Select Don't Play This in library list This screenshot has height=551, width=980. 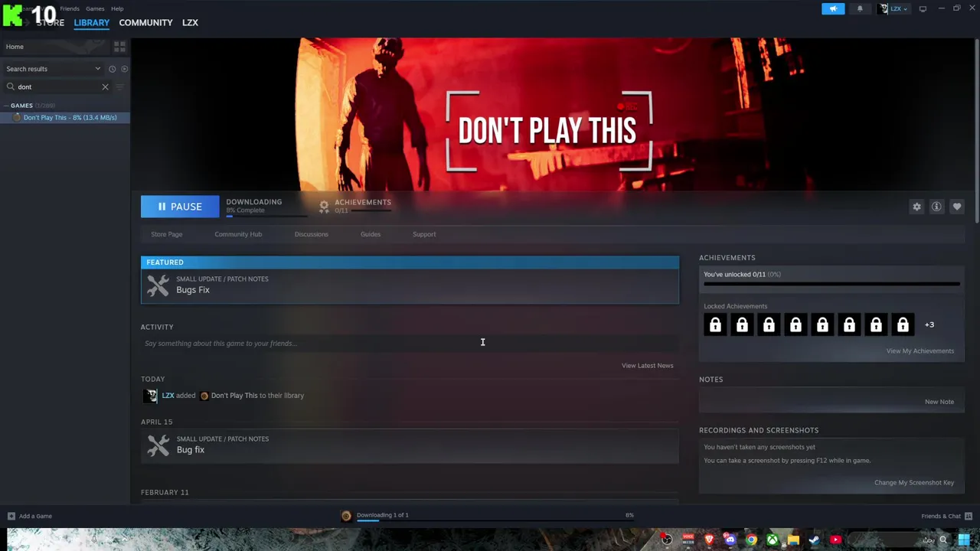pos(65,118)
